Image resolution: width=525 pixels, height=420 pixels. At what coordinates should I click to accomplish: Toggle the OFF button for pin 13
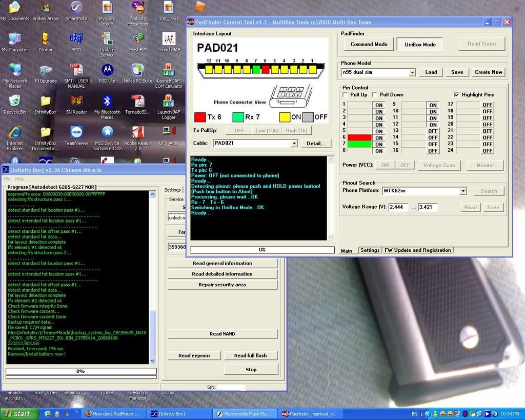(x=433, y=131)
